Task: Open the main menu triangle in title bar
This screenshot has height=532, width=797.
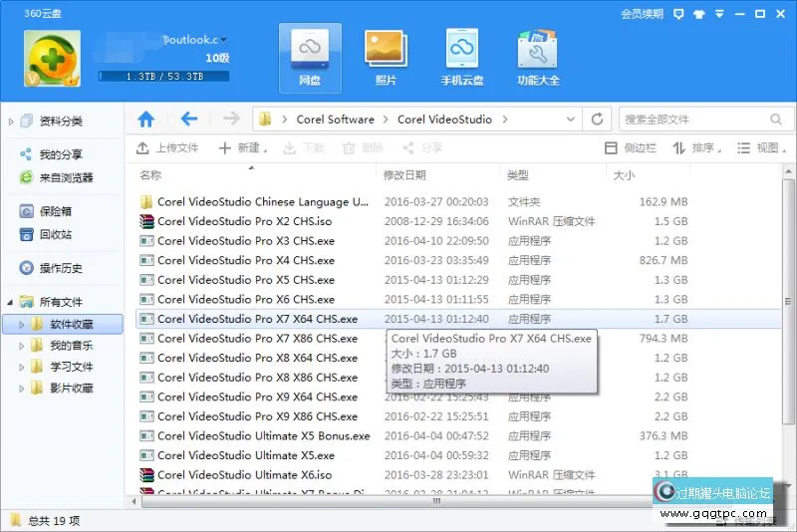Action: click(719, 14)
